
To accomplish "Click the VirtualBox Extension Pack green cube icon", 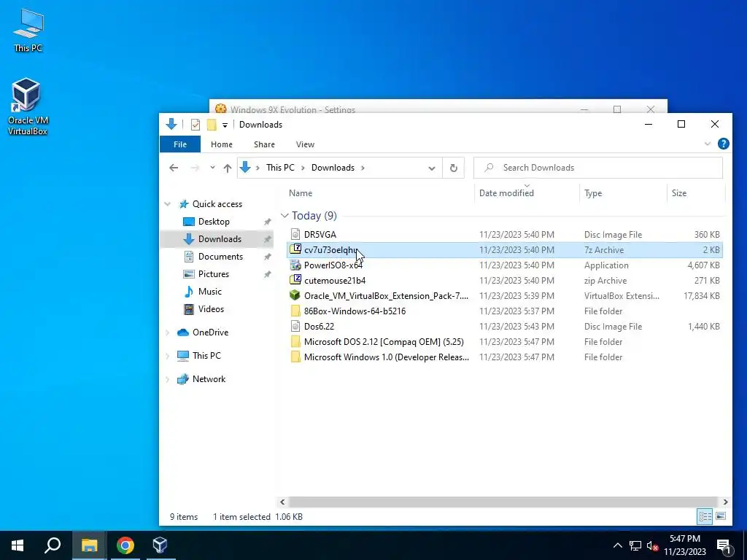I will pyautogui.click(x=295, y=296).
